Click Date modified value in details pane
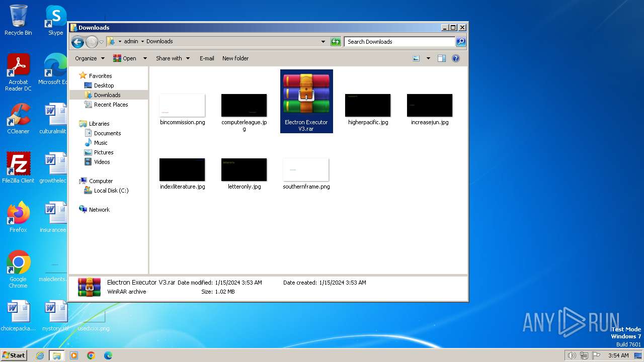 (x=238, y=283)
